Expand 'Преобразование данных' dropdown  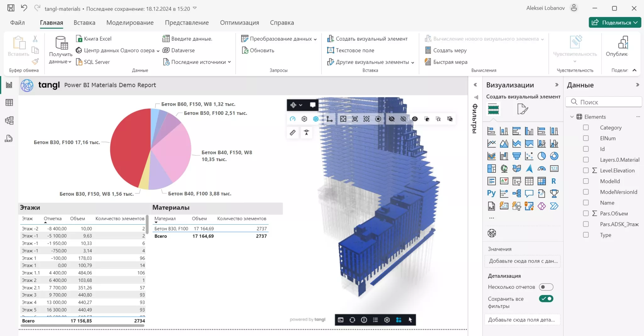coord(315,39)
